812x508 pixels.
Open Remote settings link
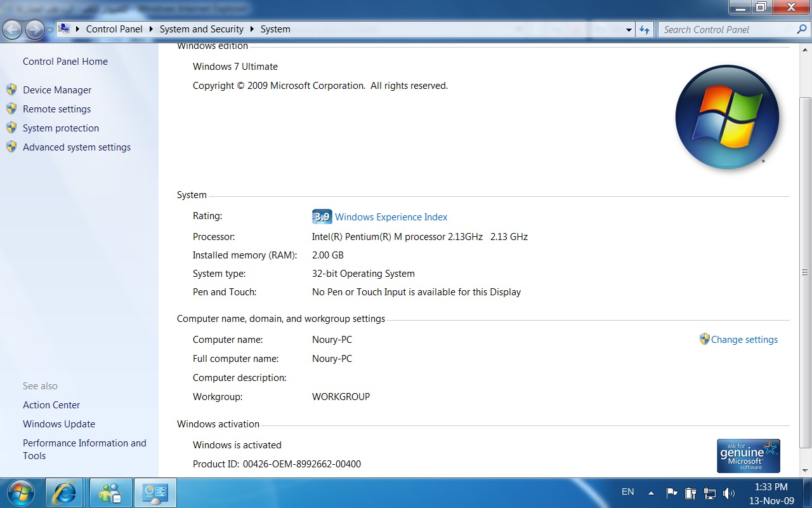point(56,109)
